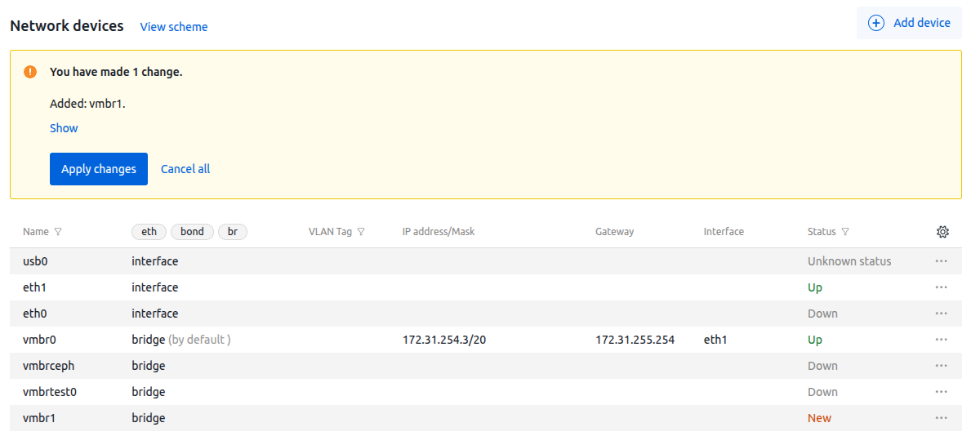Open the View scheme link

pyautogui.click(x=174, y=27)
